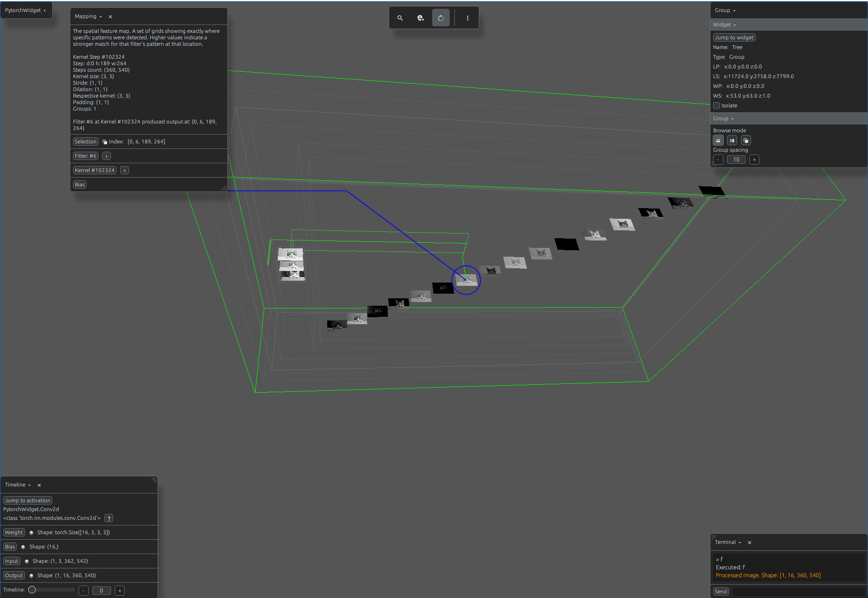Toggle the rotate/orbit icon in top toolbar
This screenshot has height=598, width=868.
coord(441,18)
